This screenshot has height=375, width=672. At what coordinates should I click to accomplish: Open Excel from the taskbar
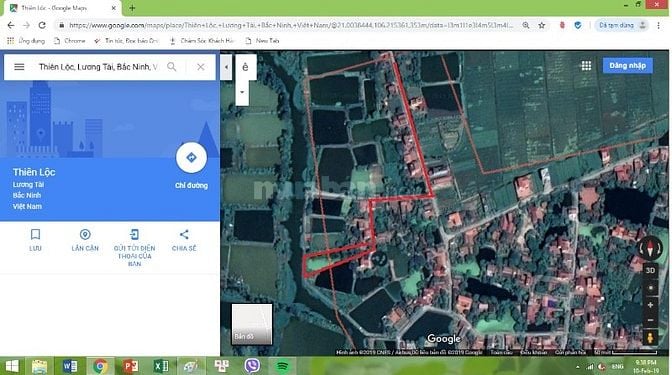(x=161, y=366)
